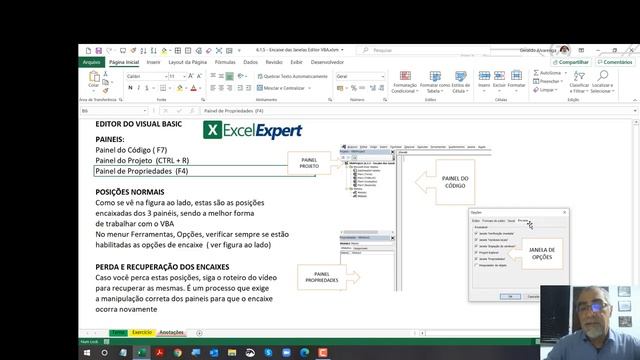
Task: Open the Arquivo tab
Action: point(91,62)
